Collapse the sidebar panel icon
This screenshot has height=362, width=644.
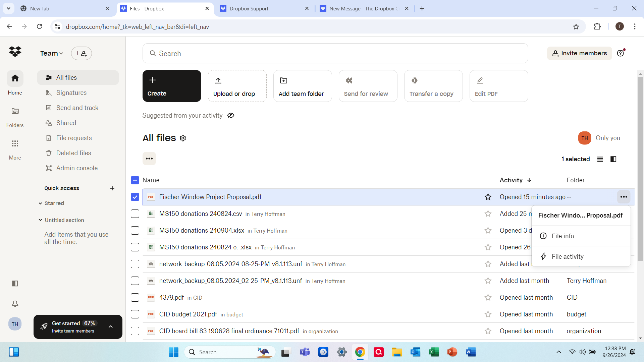[x=15, y=284]
